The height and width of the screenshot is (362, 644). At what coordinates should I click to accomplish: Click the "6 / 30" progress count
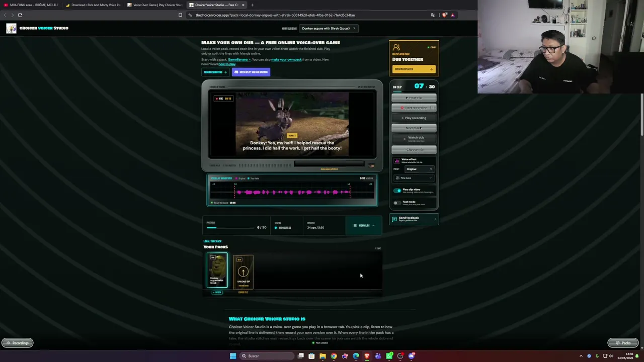pos(262,227)
